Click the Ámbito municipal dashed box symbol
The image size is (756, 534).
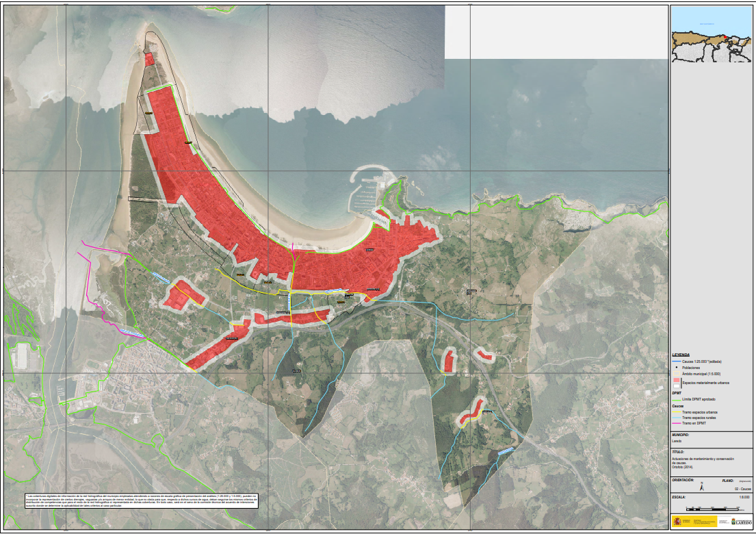pyautogui.click(x=677, y=374)
